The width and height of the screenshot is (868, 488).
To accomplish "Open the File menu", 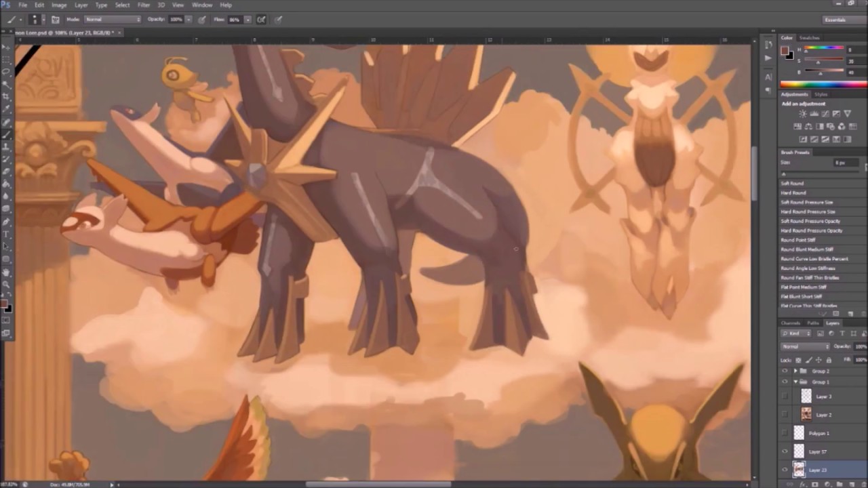I will point(22,5).
